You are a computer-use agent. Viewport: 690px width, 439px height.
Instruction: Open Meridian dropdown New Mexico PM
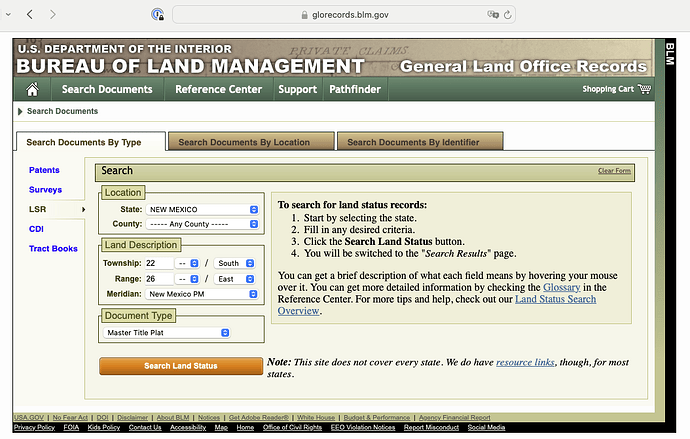click(x=202, y=294)
